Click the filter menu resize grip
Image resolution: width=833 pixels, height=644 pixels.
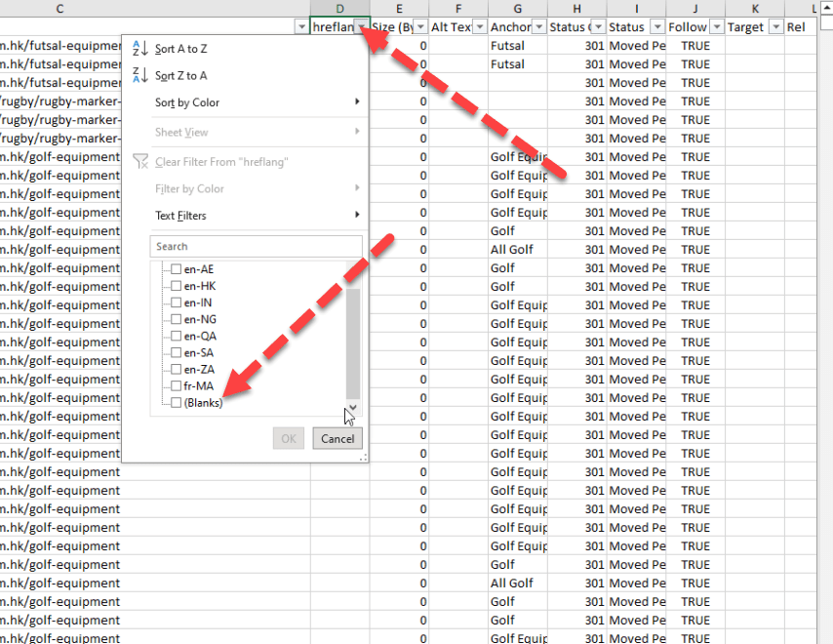(x=363, y=456)
